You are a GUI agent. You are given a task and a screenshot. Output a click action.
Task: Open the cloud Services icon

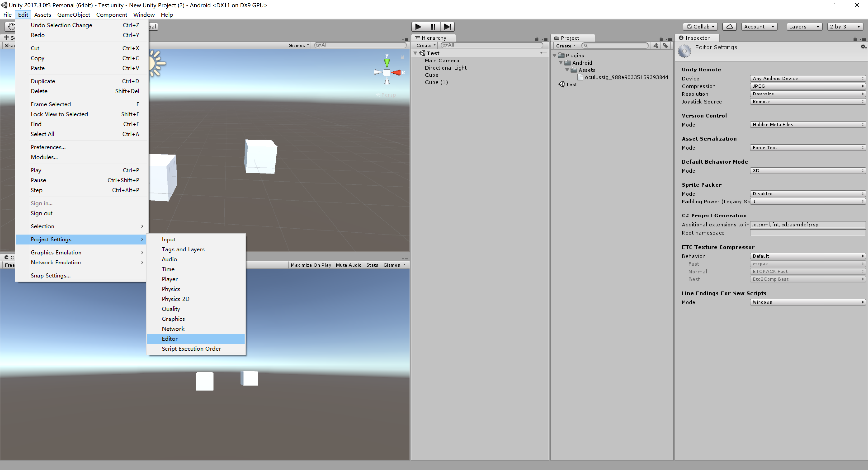(729, 27)
